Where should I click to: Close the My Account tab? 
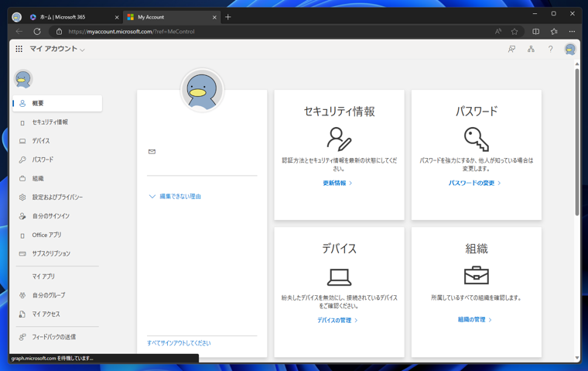(214, 17)
